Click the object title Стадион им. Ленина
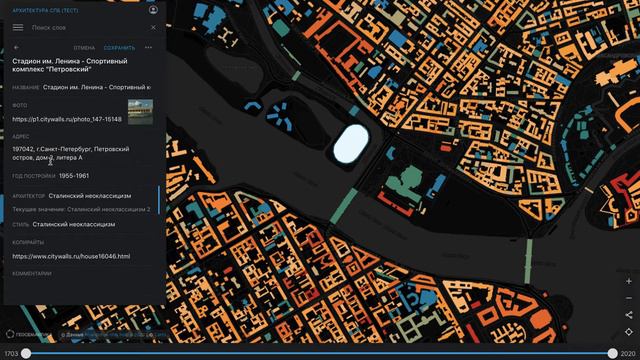Viewport: 640px width, 360px height. [x=70, y=65]
